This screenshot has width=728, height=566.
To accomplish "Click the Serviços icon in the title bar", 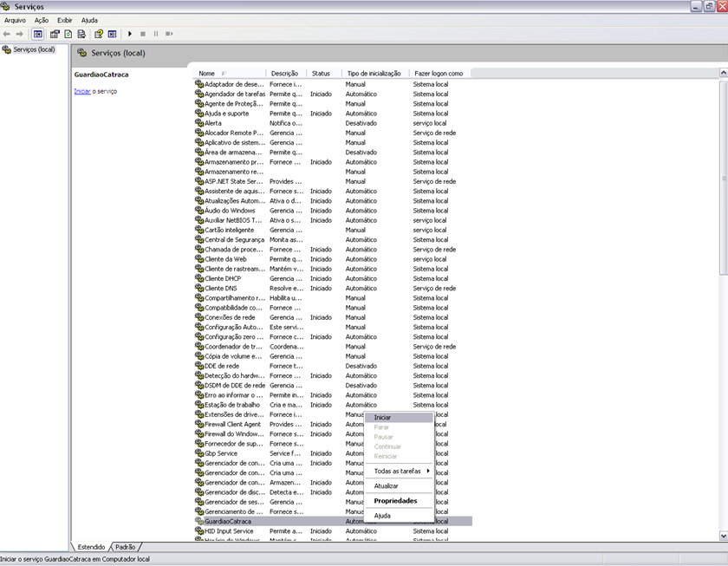I will pyautogui.click(x=5, y=6).
